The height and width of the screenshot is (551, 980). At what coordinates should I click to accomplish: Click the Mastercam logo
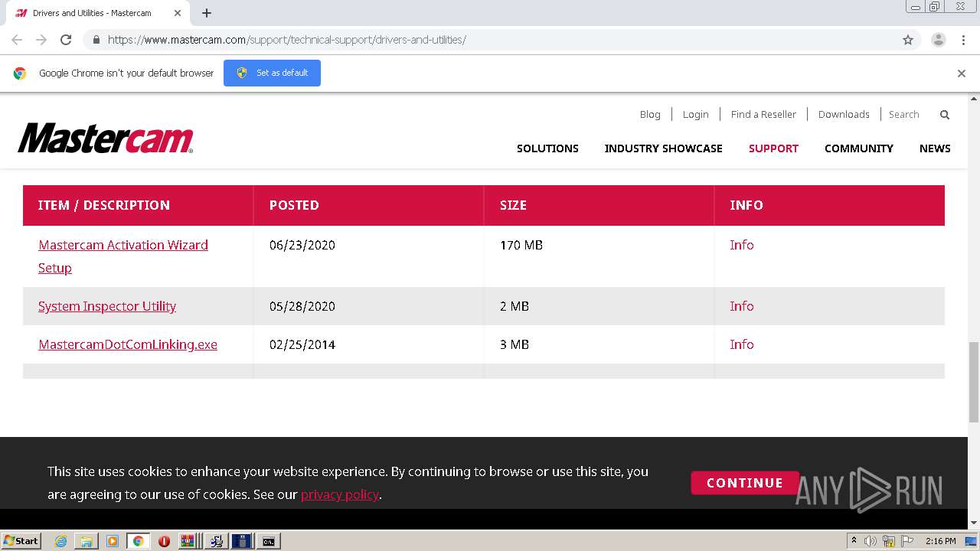tap(106, 138)
